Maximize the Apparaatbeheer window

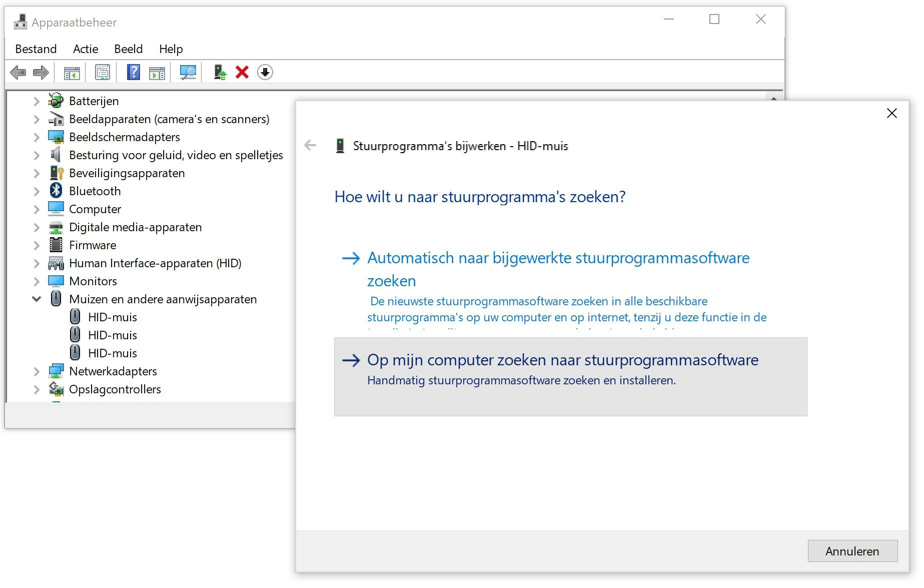[714, 19]
